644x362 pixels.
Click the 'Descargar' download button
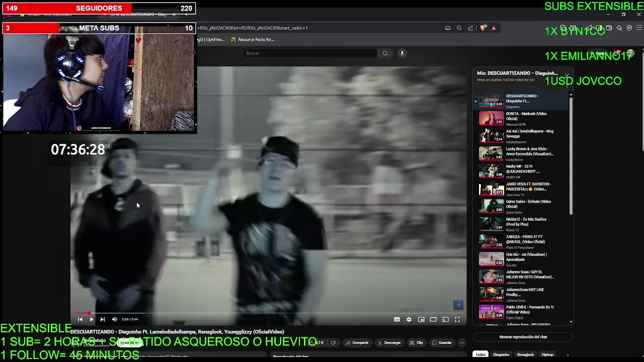coord(389,343)
